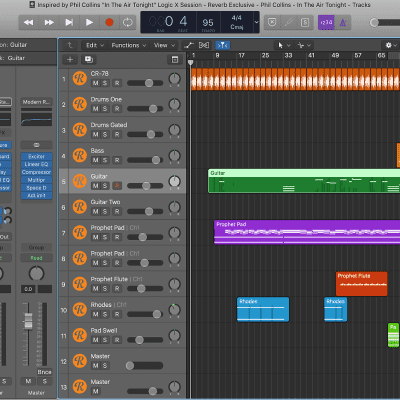The image size is (400, 400).
Task: Open the Edit menu in Tracks area
Action: [x=95, y=45]
